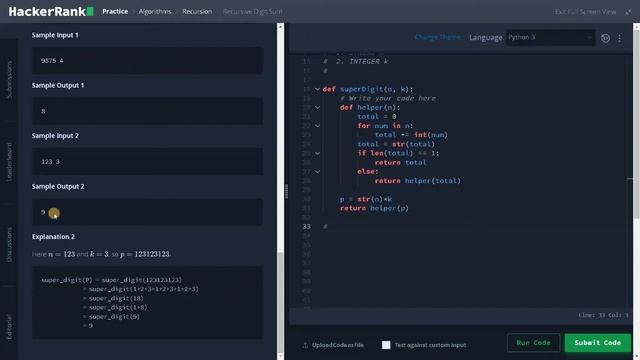The width and height of the screenshot is (640, 360).
Task: Open the editor more options menu
Action: pyautogui.click(x=620, y=38)
